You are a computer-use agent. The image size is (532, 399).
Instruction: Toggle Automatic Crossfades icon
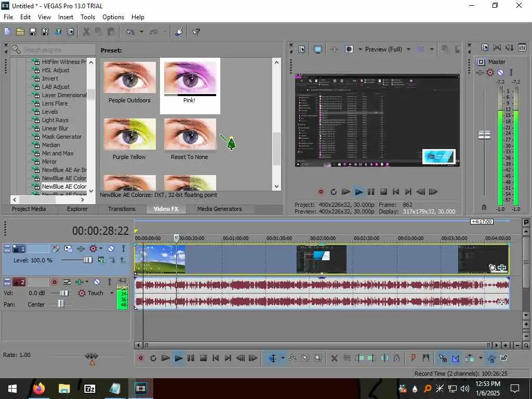pos(455,358)
